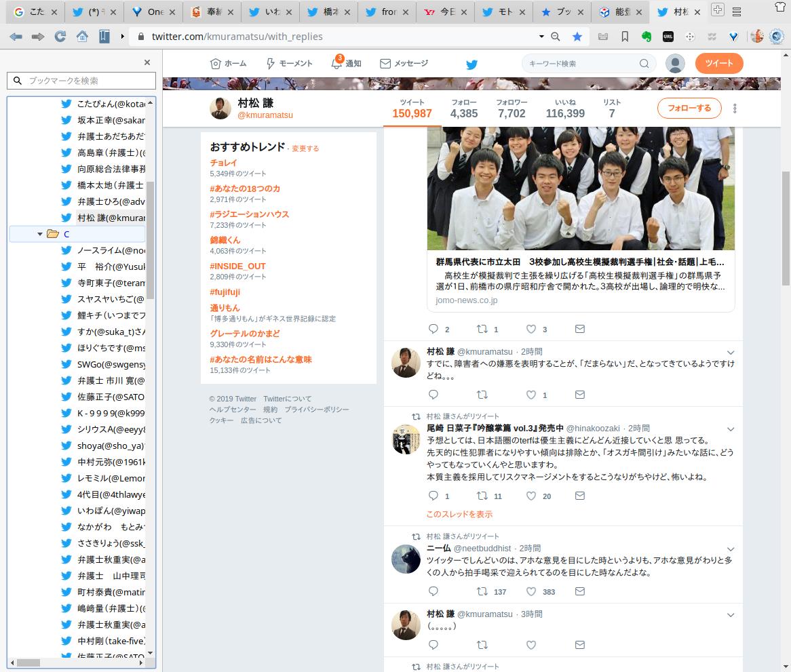Expand the toolbar overflow arrow next to bookmarks icon
791x672 pixels.
coord(122,37)
